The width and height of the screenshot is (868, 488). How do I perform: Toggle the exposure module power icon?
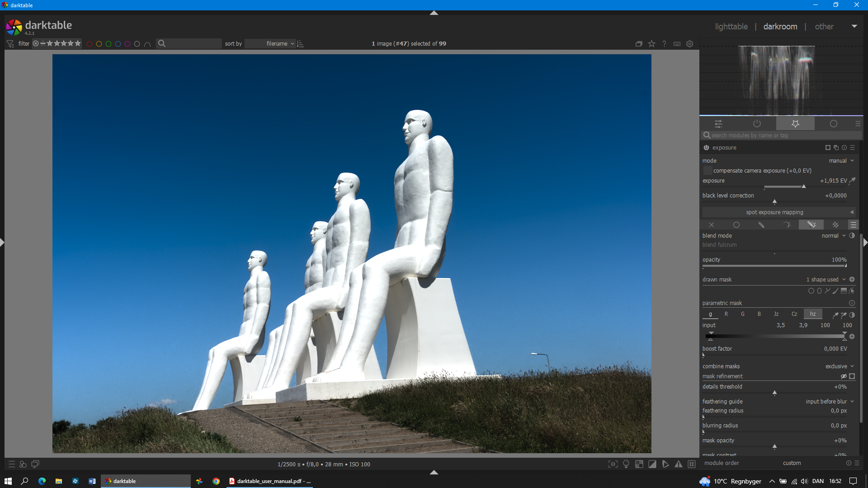706,148
